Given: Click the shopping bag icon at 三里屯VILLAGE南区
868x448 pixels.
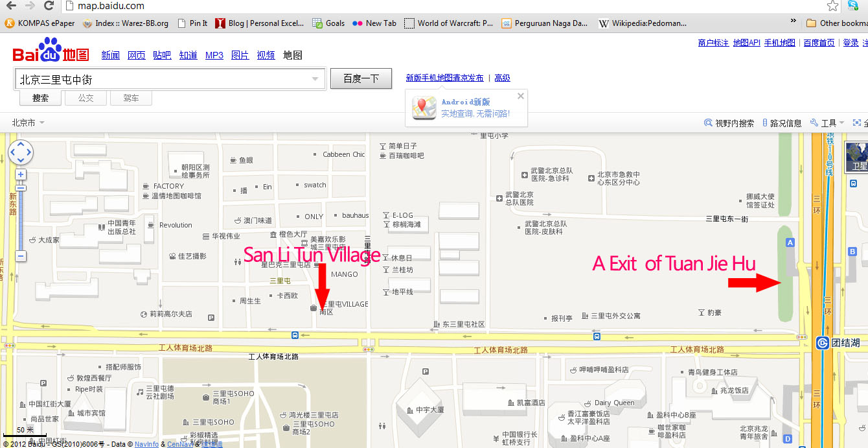Looking at the screenshot, I should tap(314, 308).
